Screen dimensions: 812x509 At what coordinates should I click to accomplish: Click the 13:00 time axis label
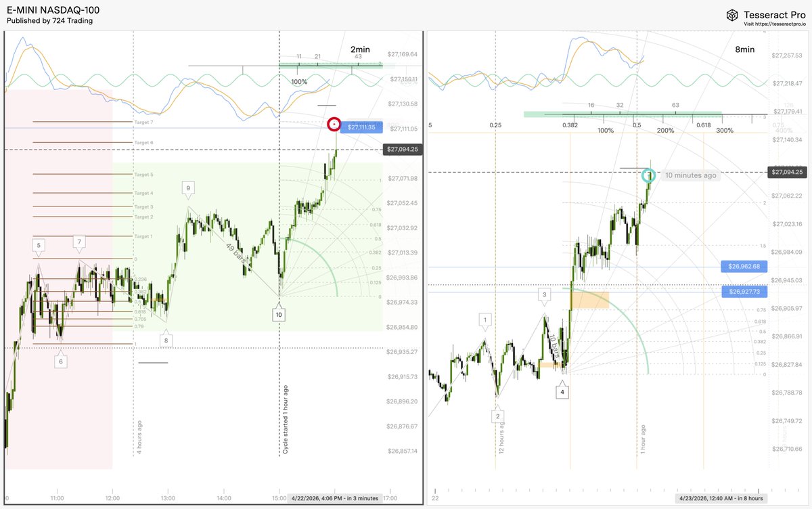[168, 497]
